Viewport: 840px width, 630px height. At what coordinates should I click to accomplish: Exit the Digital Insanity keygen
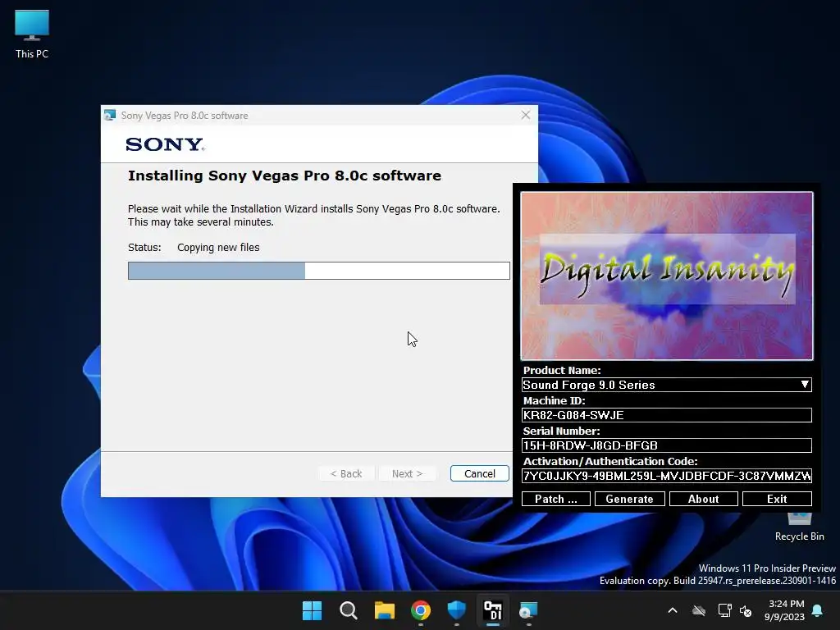click(777, 499)
